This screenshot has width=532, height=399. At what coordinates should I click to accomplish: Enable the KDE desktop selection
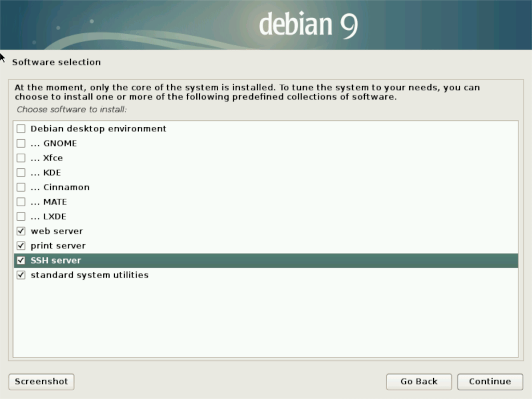pos(21,172)
